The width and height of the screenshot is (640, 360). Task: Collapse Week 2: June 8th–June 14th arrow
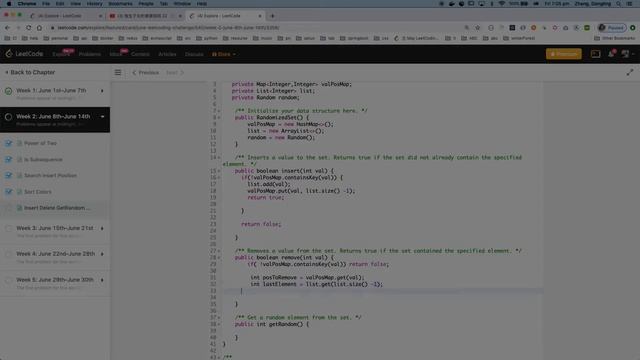click(102, 117)
